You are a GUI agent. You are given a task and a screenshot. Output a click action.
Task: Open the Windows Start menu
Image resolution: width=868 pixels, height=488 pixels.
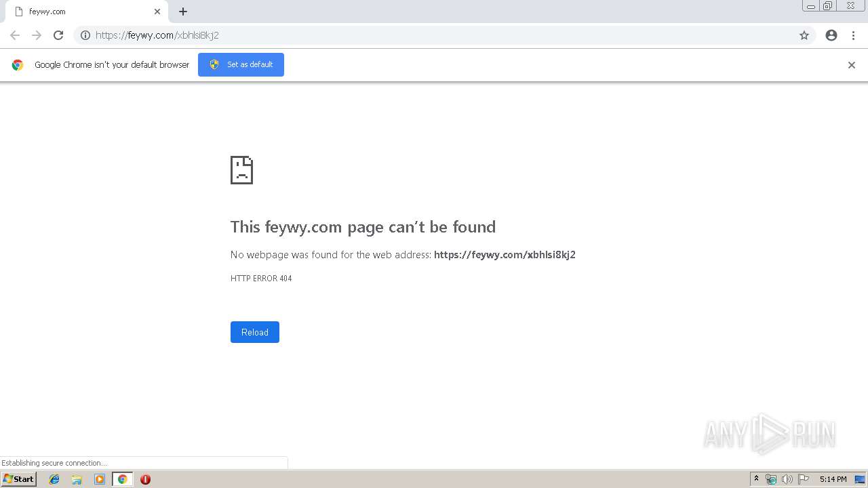19,479
